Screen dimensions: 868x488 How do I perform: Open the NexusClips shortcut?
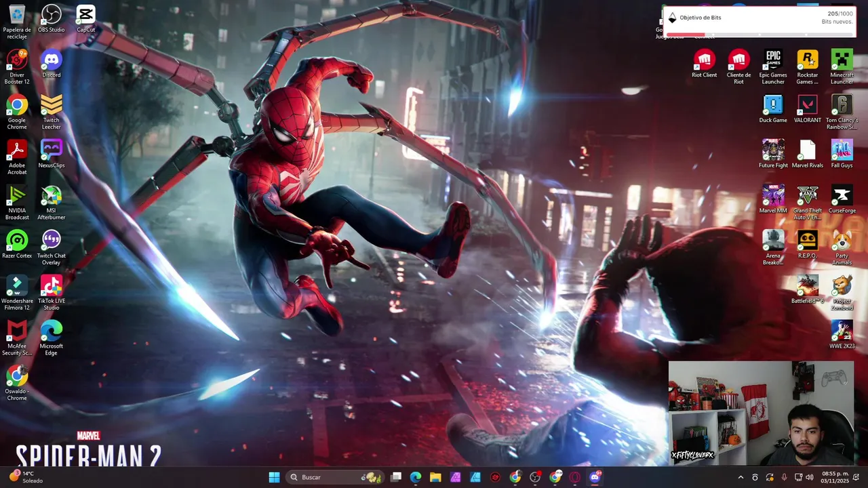click(x=52, y=154)
